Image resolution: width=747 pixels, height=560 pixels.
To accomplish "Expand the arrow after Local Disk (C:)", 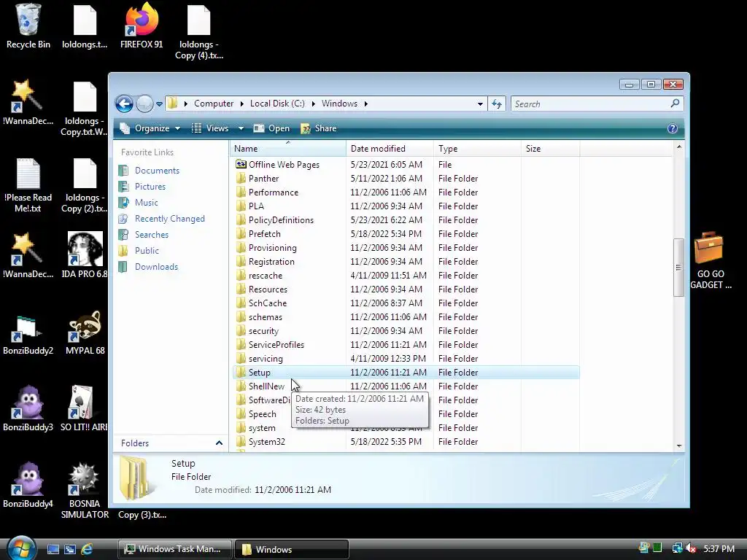I will point(314,104).
